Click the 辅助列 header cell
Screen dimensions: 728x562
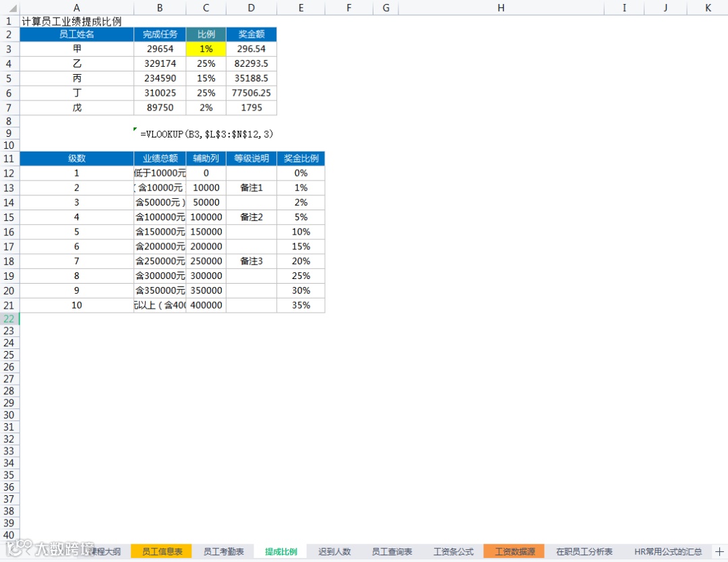pos(206,159)
